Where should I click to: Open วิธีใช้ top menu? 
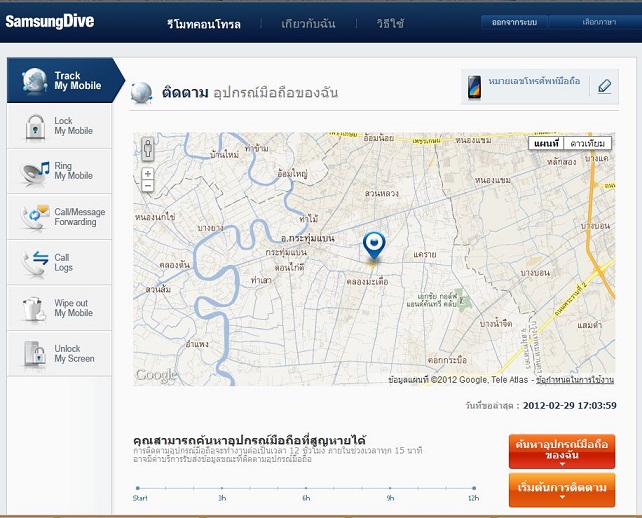390,23
